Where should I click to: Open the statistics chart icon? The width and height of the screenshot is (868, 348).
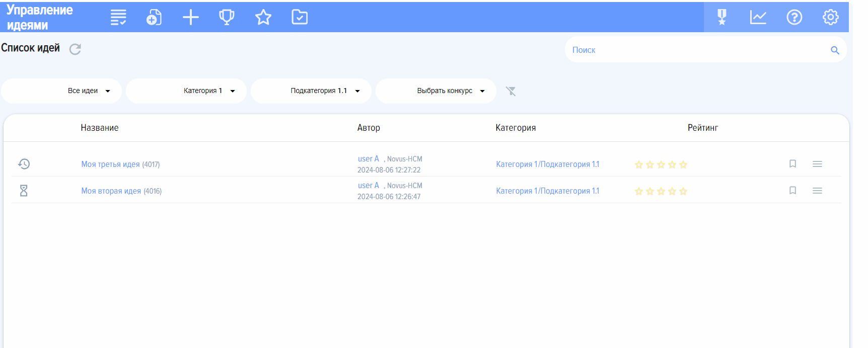point(758,17)
